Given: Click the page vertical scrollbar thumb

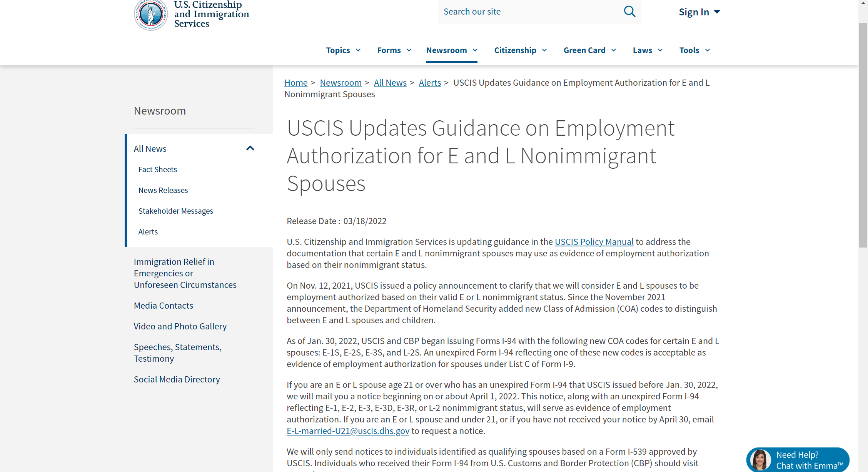Looking at the screenshot, I should (x=863, y=135).
